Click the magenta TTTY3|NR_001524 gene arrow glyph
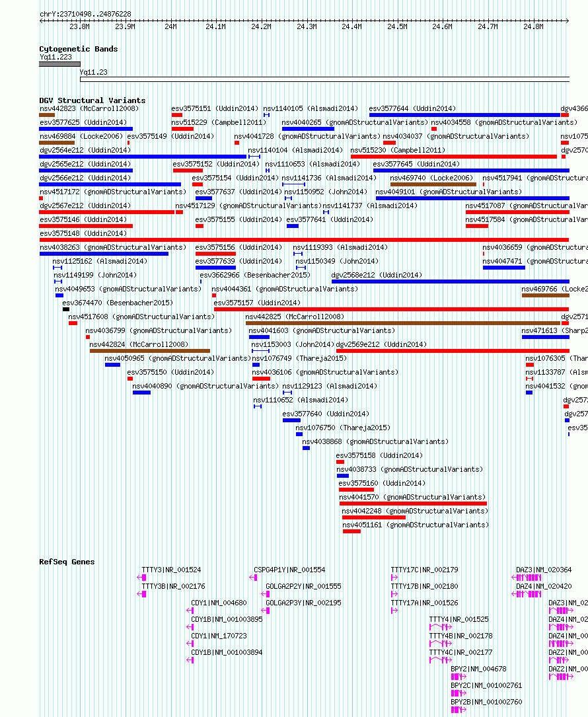 coord(142,578)
